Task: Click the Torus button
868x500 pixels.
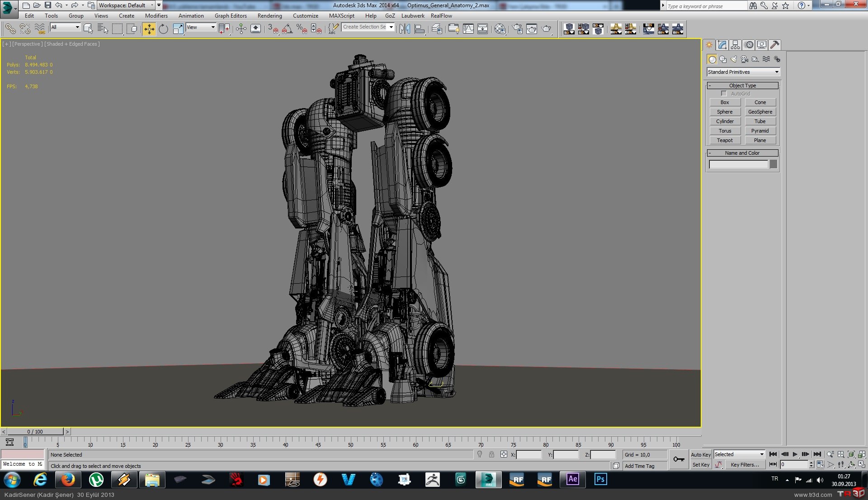Action: point(725,131)
